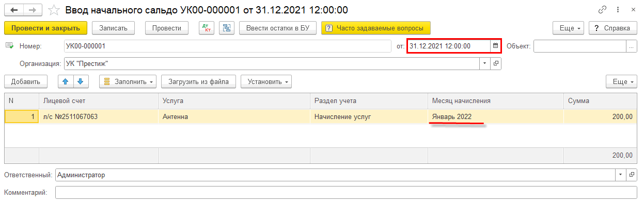Open the window options three-dots menu
Viewport: 644px width, 203px height.
click(x=618, y=9)
